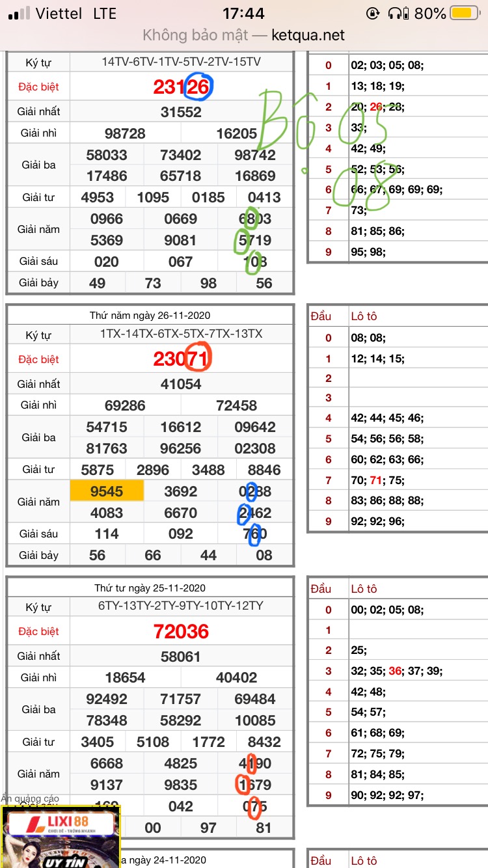The width and height of the screenshot is (488, 868).
Task: Select first prize number 41054
Action: click(x=181, y=384)
